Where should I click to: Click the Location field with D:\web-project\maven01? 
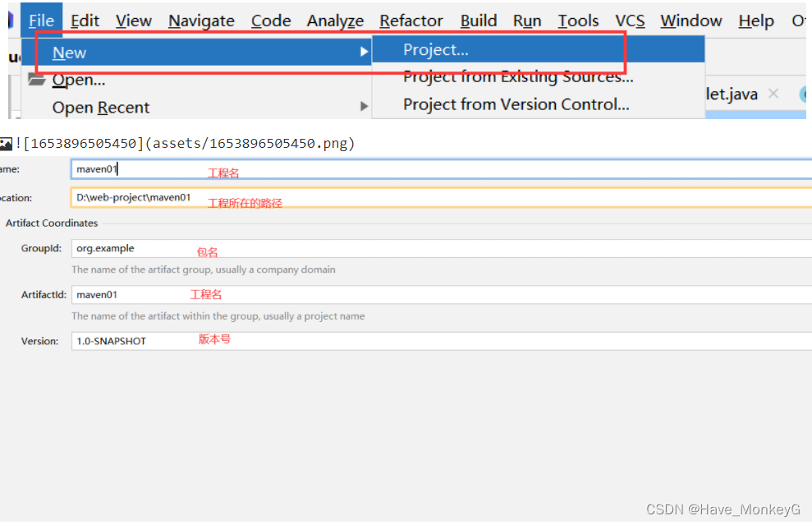[441, 197]
